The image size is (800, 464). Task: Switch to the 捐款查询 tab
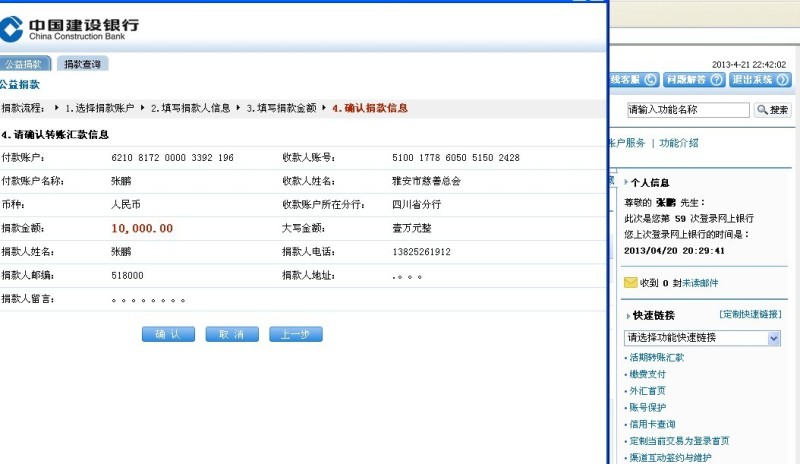[x=82, y=64]
